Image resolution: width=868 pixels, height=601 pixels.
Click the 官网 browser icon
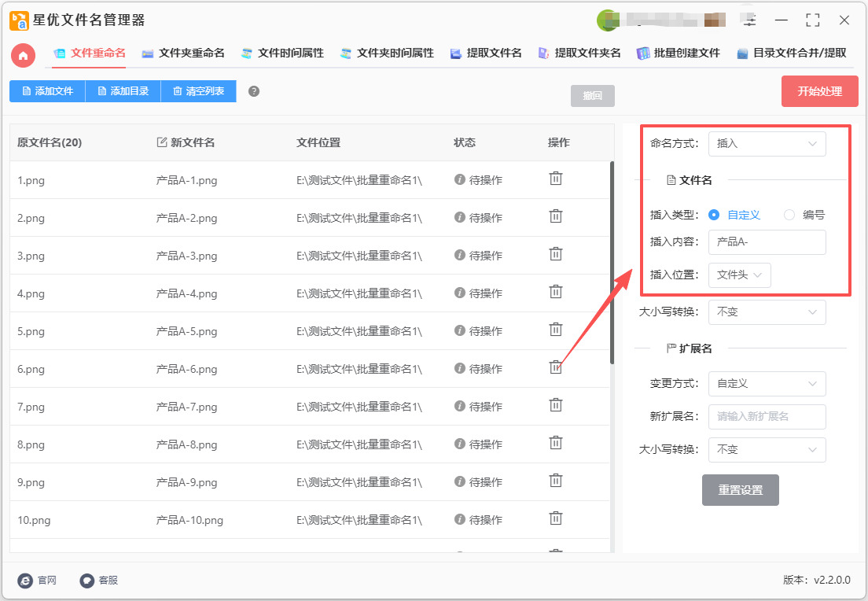(x=26, y=581)
